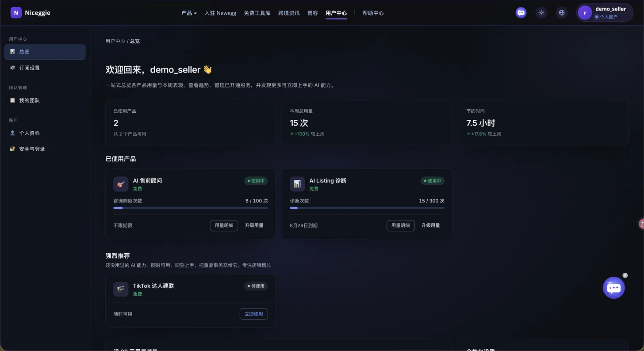Click '15 次' weekly usage value

click(299, 123)
